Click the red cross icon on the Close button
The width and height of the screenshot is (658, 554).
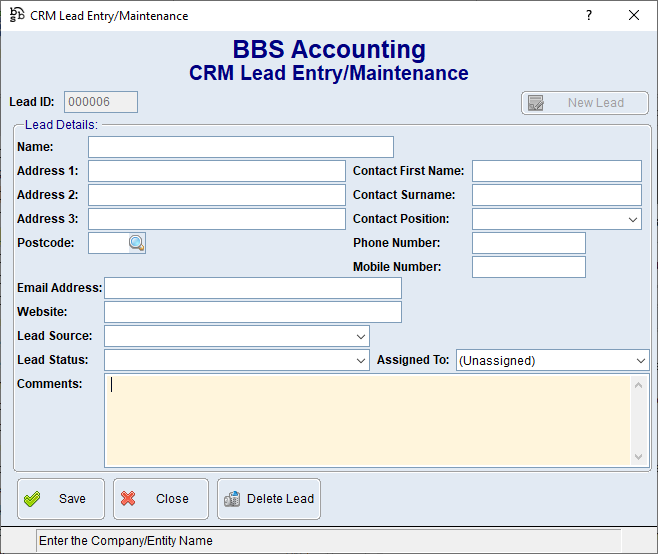click(x=128, y=499)
